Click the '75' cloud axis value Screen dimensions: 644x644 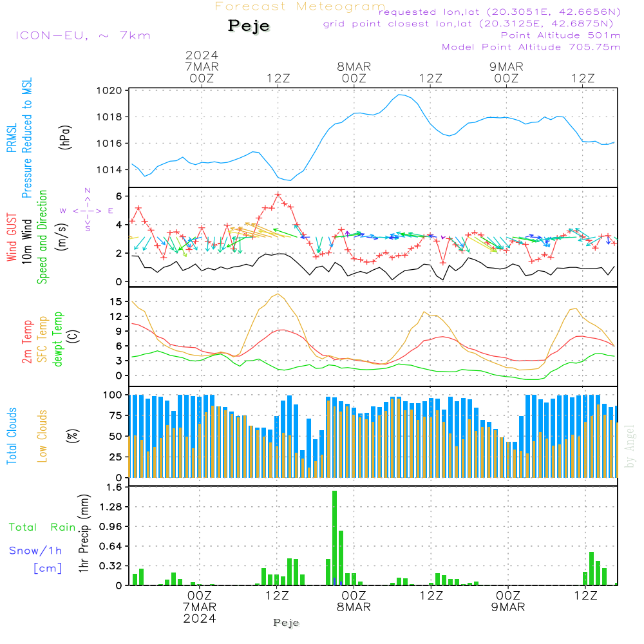pos(116,415)
